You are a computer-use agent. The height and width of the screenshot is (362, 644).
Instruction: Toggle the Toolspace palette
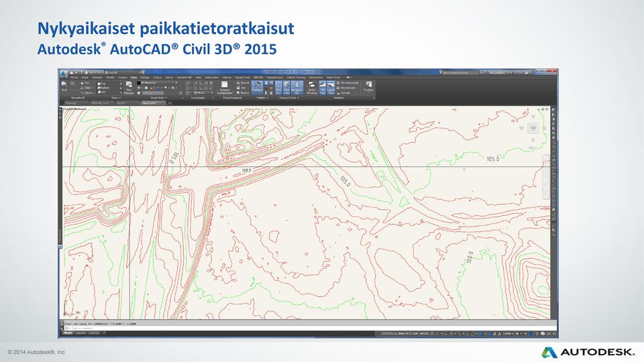tap(257, 87)
